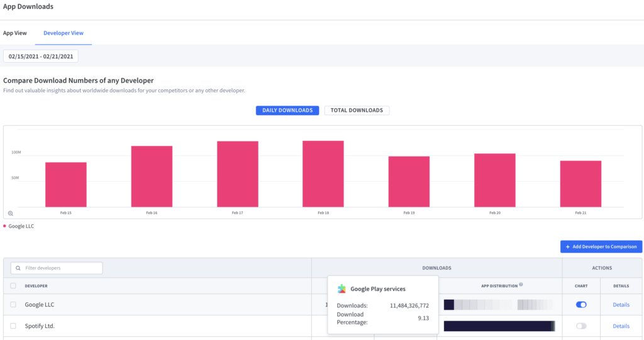644x340 pixels.
Task: Click the Google LLC developer name
Action: 40,305
